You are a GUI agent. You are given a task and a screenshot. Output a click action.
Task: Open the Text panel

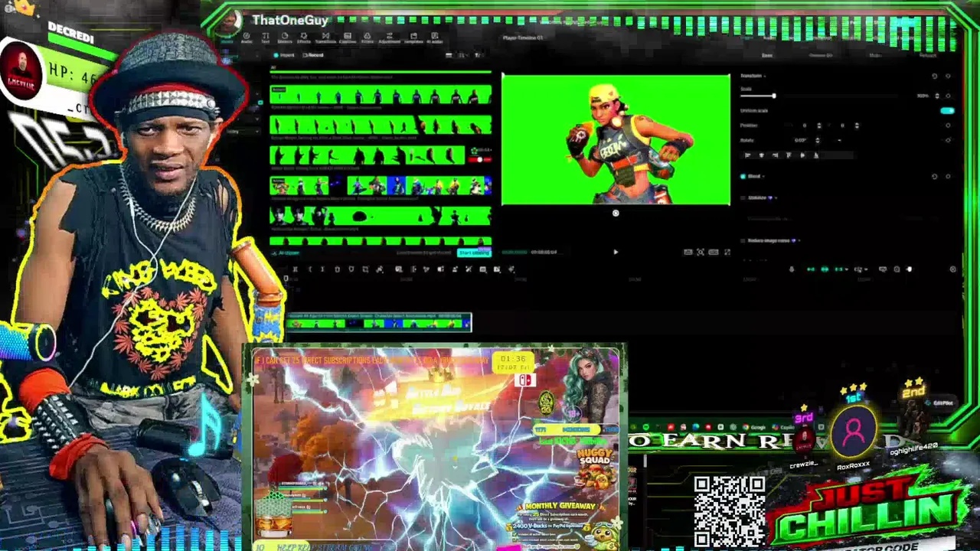[x=266, y=37]
